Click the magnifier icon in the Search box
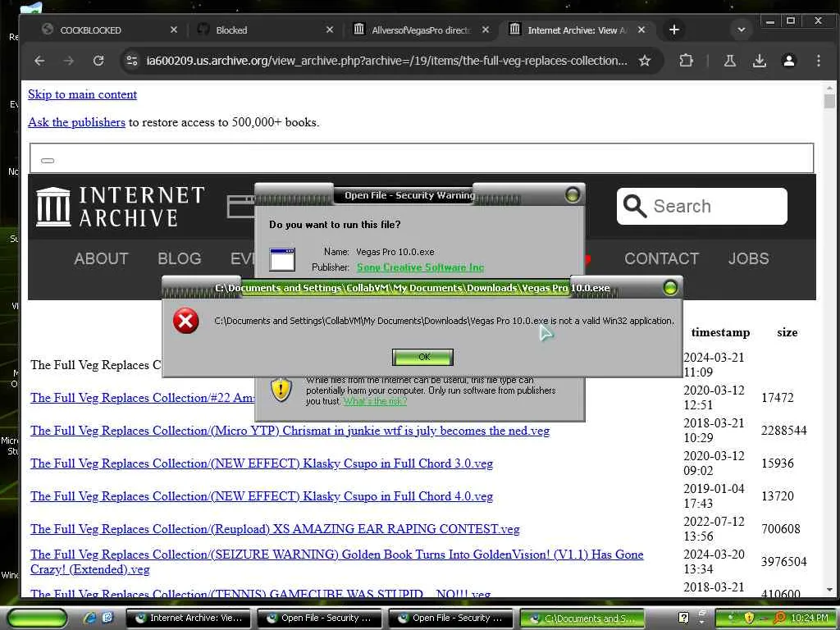This screenshot has width=840, height=630. [635, 206]
